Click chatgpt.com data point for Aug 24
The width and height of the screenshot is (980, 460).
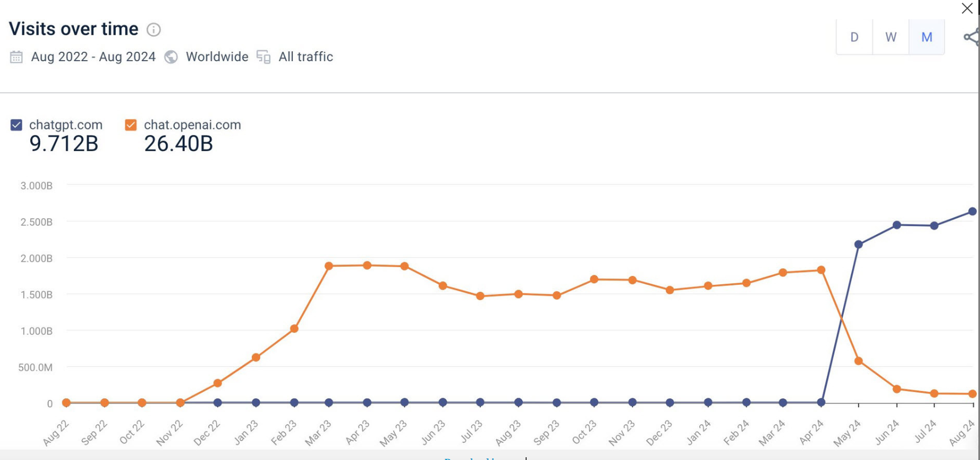tap(972, 212)
